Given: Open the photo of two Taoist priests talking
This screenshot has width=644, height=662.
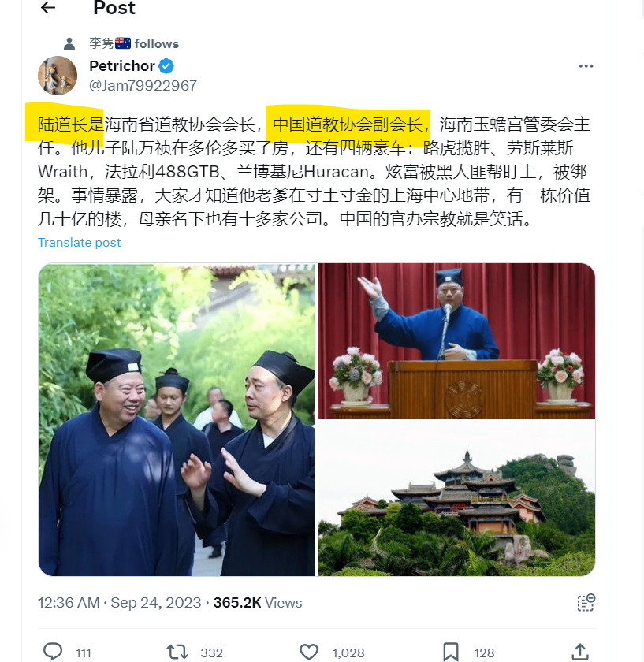Looking at the screenshot, I should pos(177,419).
